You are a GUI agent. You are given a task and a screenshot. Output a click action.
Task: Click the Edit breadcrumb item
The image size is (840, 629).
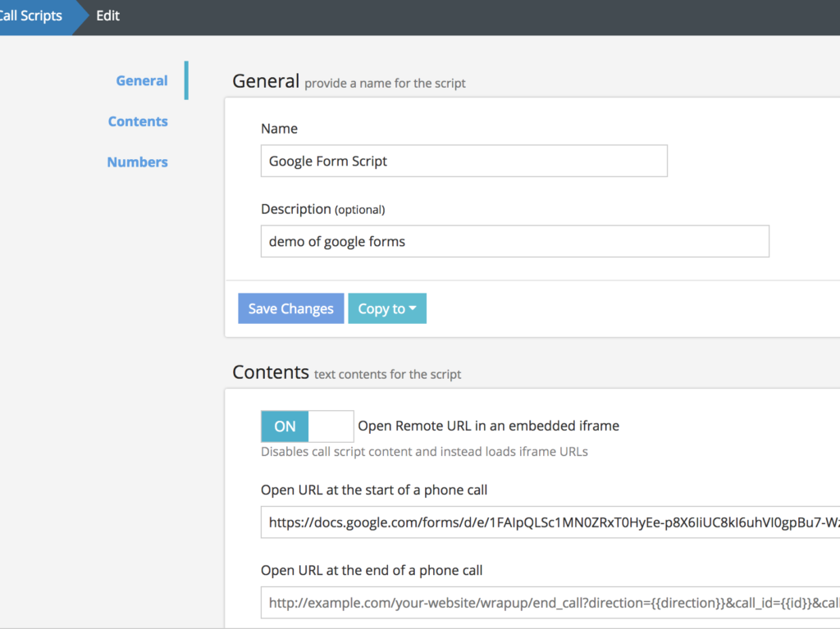coord(107,16)
